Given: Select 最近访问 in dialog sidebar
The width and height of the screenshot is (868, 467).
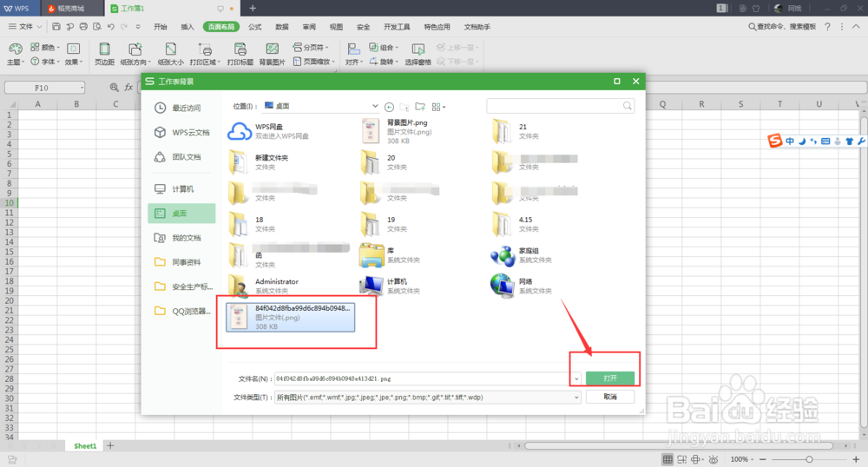Looking at the screenshot, I should (x=181, y=108).
